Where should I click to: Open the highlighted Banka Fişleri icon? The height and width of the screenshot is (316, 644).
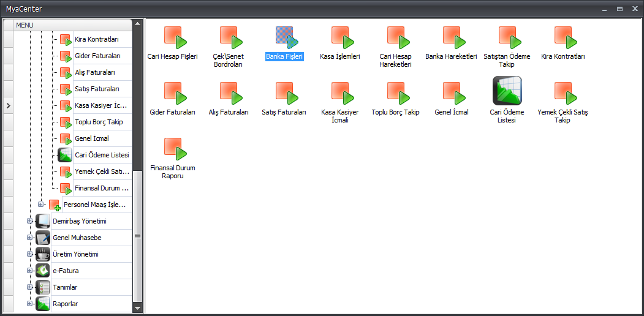tap(287, 38)
